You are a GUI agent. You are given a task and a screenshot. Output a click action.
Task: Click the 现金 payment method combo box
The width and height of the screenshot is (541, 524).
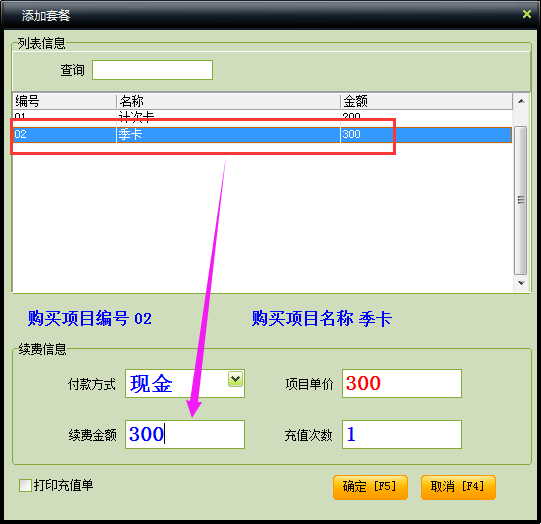click(x=185, y=383)
